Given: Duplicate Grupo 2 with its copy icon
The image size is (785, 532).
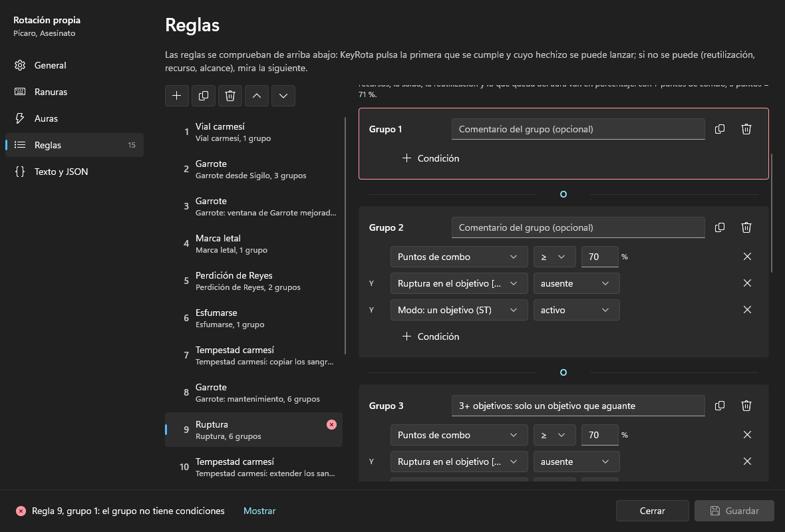Looking at the screenshot, I should [719, 227].
